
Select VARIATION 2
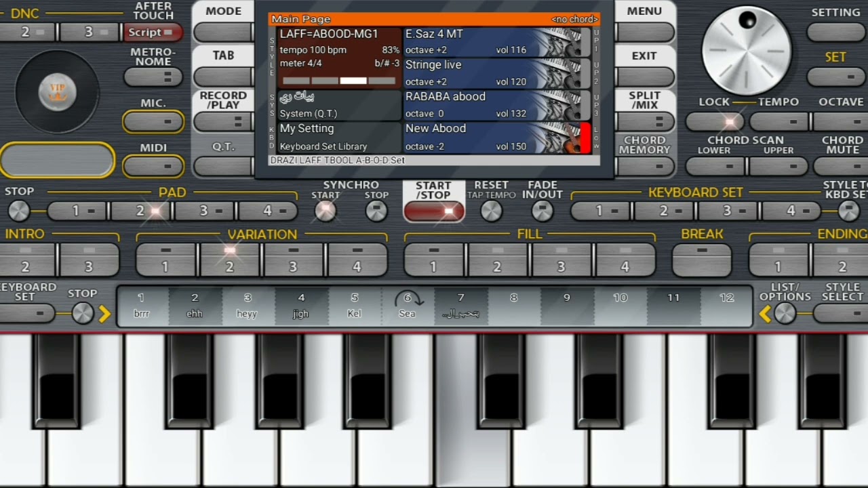click(229, 260)
